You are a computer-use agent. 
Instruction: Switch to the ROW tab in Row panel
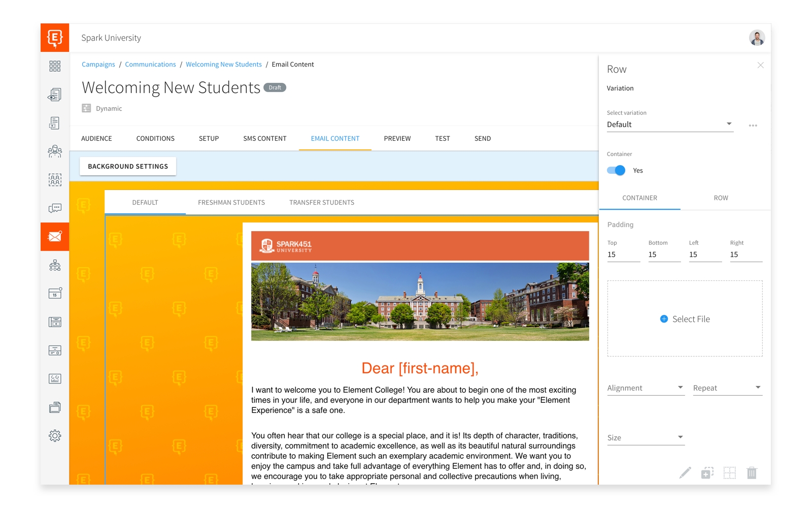tap(721, 198)
